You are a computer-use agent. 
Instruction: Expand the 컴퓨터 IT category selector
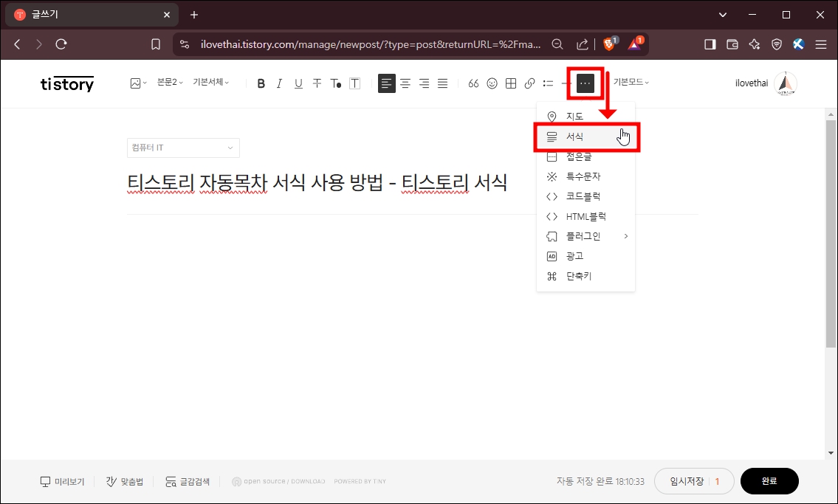click(182, 148)
